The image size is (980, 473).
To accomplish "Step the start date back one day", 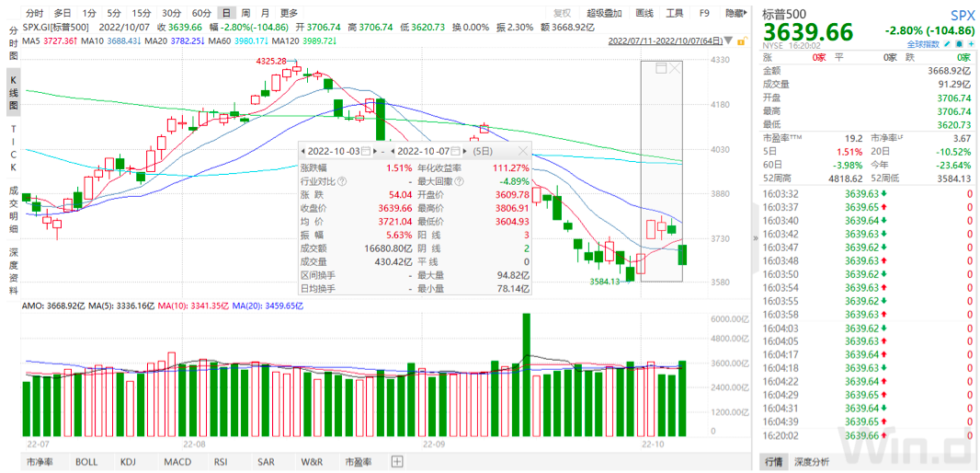I will pyautogui.click(x=302, y=151).
